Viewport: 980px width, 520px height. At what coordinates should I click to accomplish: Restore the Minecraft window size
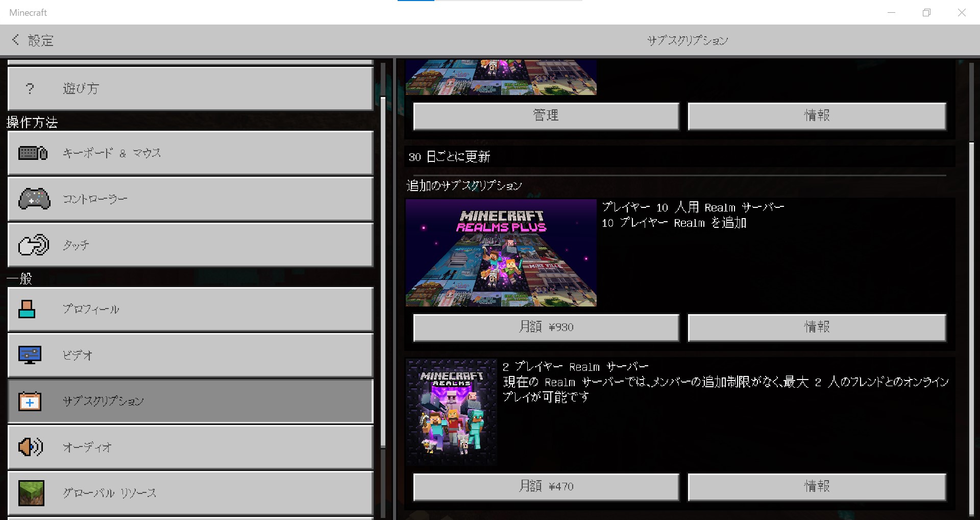tap(926, 13)
